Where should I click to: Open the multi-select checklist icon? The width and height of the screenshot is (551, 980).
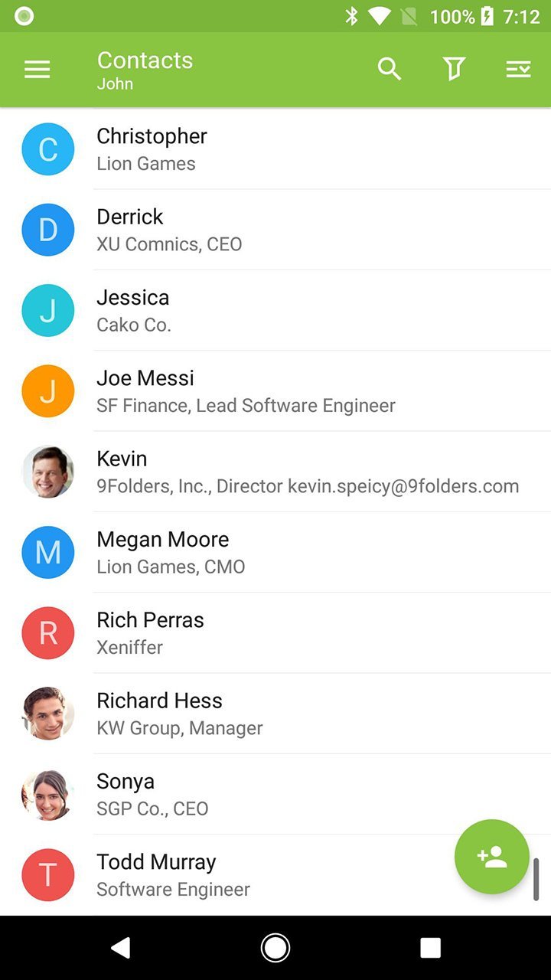pos(518,70)
